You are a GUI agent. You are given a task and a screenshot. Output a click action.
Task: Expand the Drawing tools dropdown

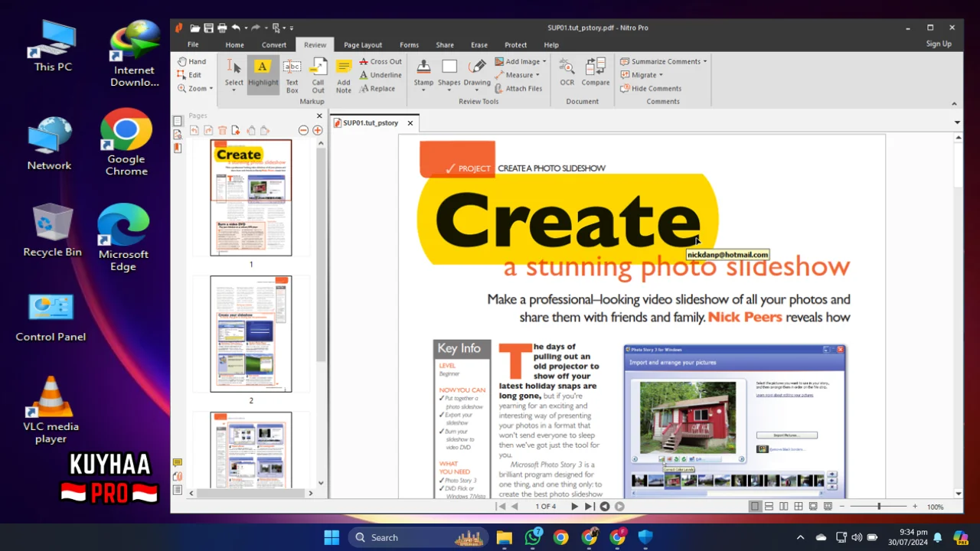point(476,90)
